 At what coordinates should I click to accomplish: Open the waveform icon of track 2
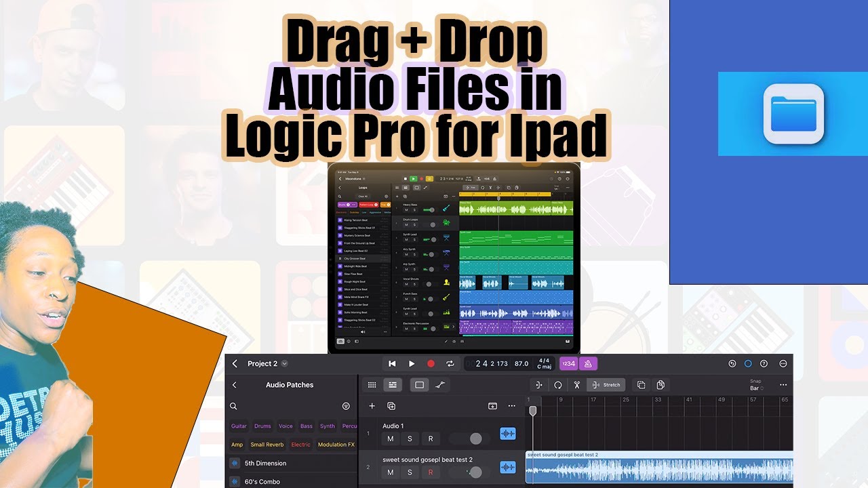click(x=507, y=467)
